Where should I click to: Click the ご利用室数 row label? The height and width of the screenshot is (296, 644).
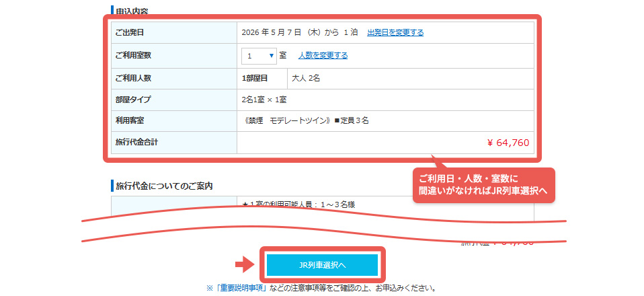pyautogui.click(x=133, y=55)
